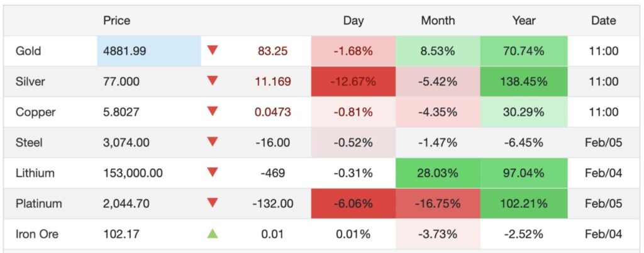Click Lithium's green 28.03% month cell
This screenshot has height=253, width=644.
click(x=438, y=173)
